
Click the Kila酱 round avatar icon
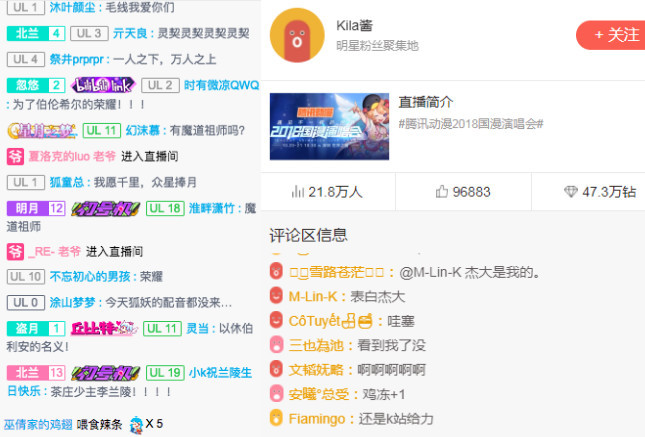point(297,35)
